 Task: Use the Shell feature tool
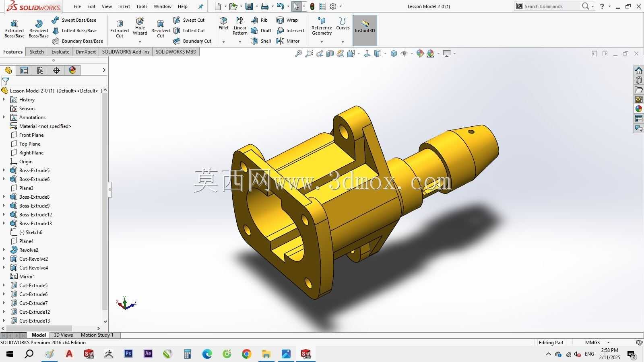pyautogui.click(x=261, y=41)
